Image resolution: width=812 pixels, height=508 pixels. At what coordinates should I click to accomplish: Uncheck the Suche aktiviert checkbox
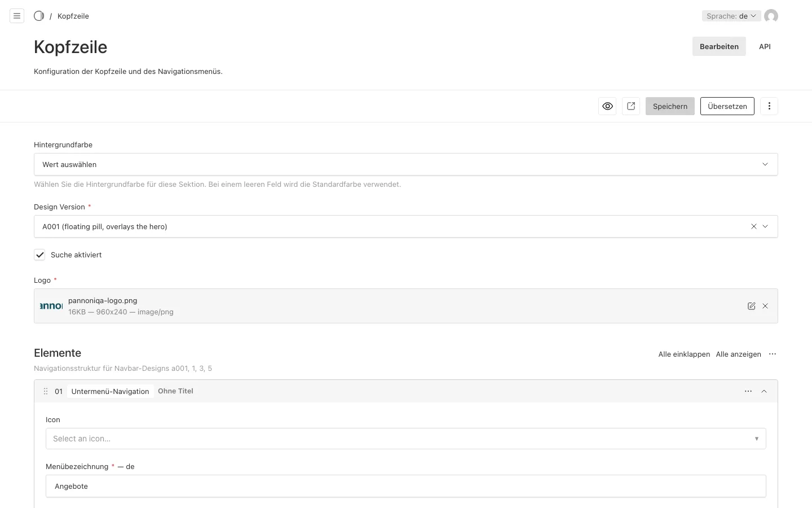tap(39, 255)
